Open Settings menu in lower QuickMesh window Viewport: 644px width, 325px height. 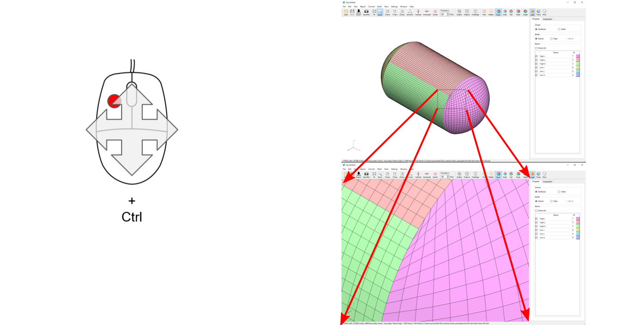(x=394, y=169)
